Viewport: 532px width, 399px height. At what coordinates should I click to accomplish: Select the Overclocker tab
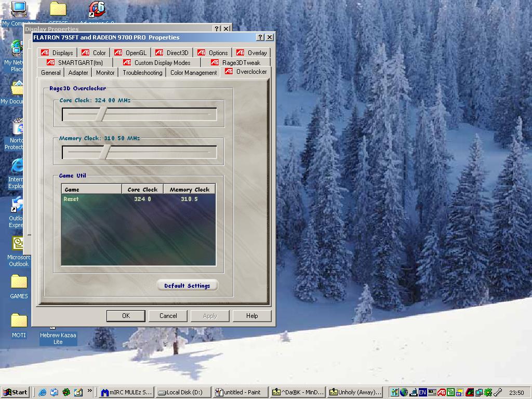tap(246, 72)
